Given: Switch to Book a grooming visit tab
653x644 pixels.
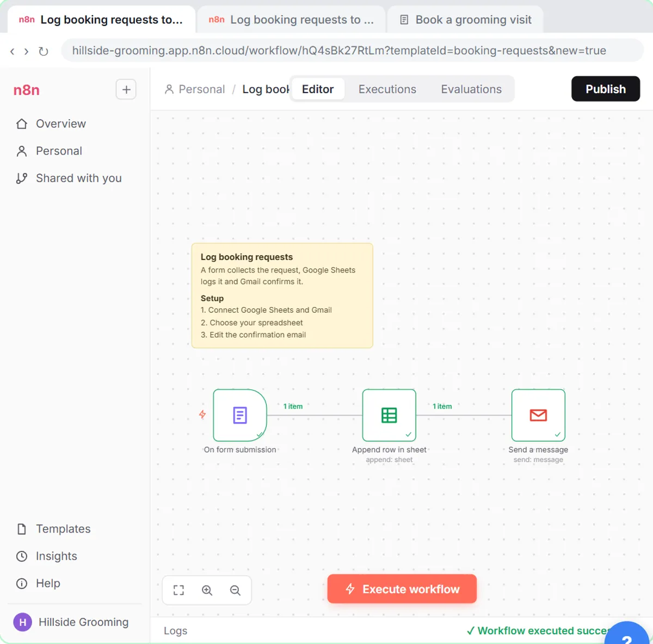Looking at the screenshot, I should tap(465, 20).
